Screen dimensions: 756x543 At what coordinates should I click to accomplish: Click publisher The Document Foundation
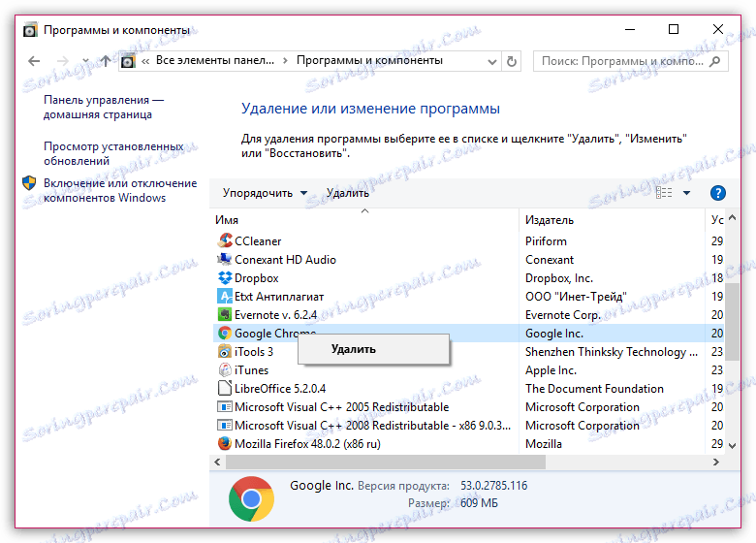click(594, 389)
